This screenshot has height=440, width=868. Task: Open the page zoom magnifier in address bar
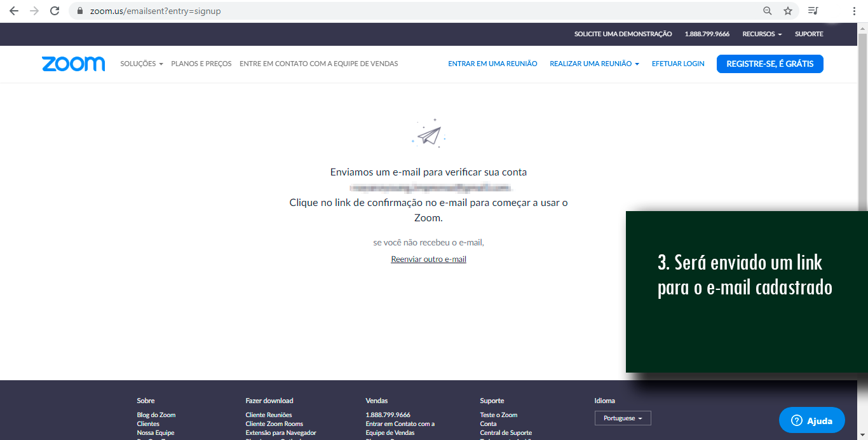[768, 11]
